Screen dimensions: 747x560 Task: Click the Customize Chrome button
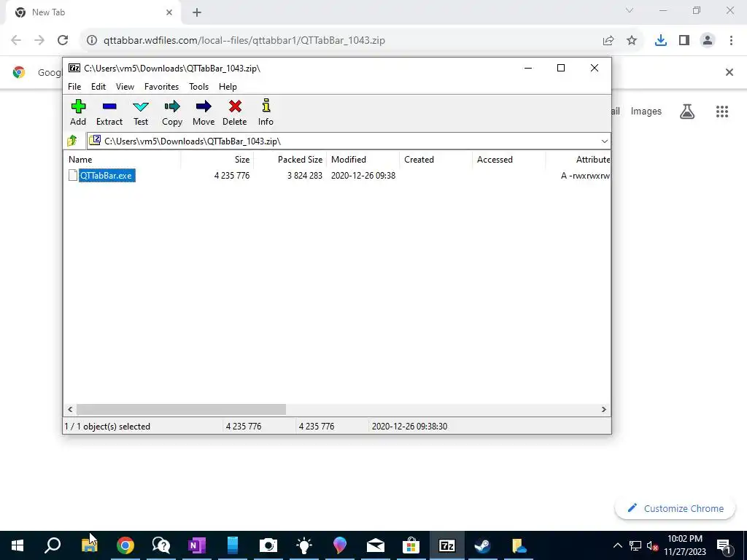point(675,508)
